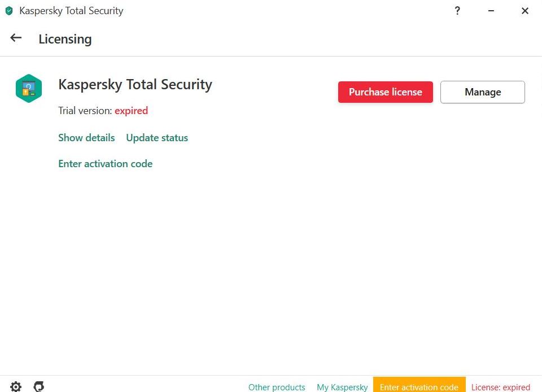Click the License: expired status link
Screen dimensions: 542x392
click(501, 387)
